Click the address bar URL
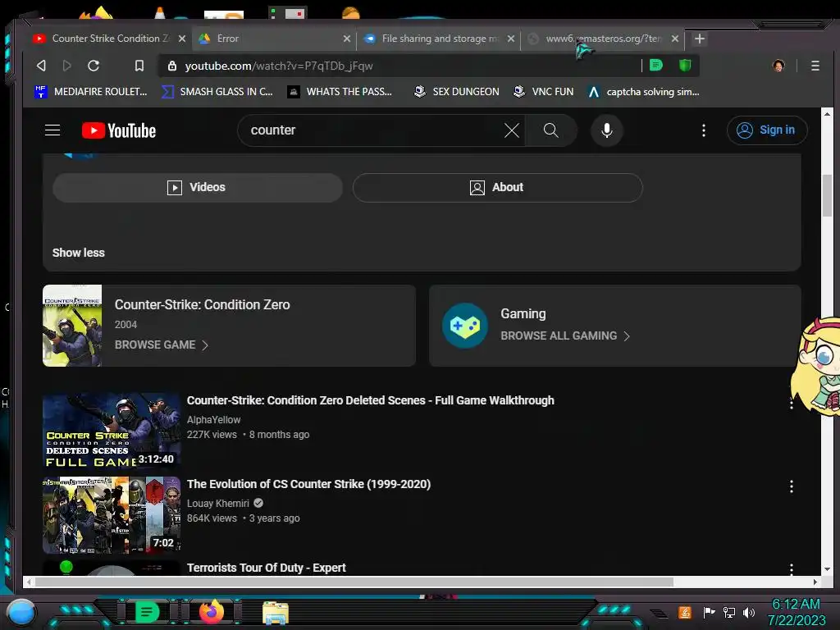The image size is (840, 630). (x=279, y=66)
